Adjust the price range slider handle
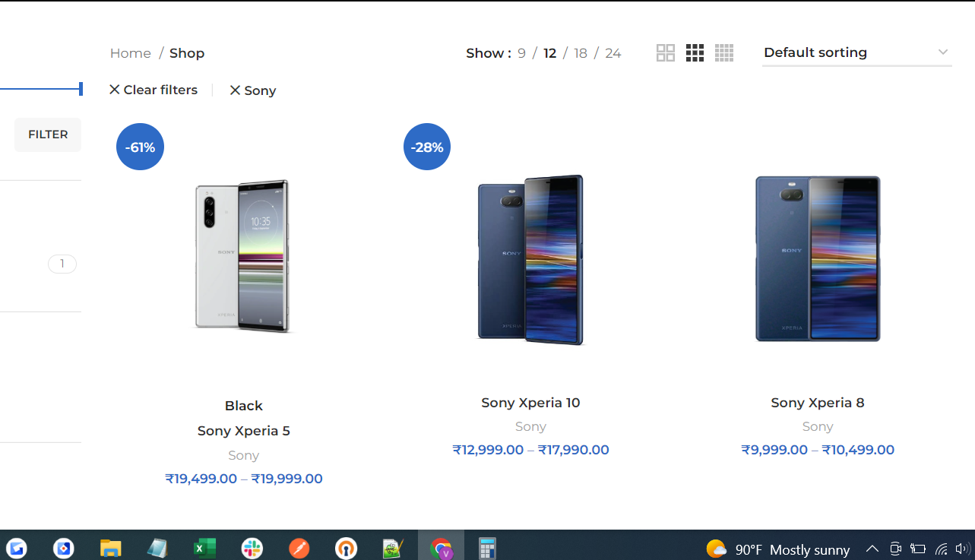This screenshot has height=560, width=975. tap(81, 89)
